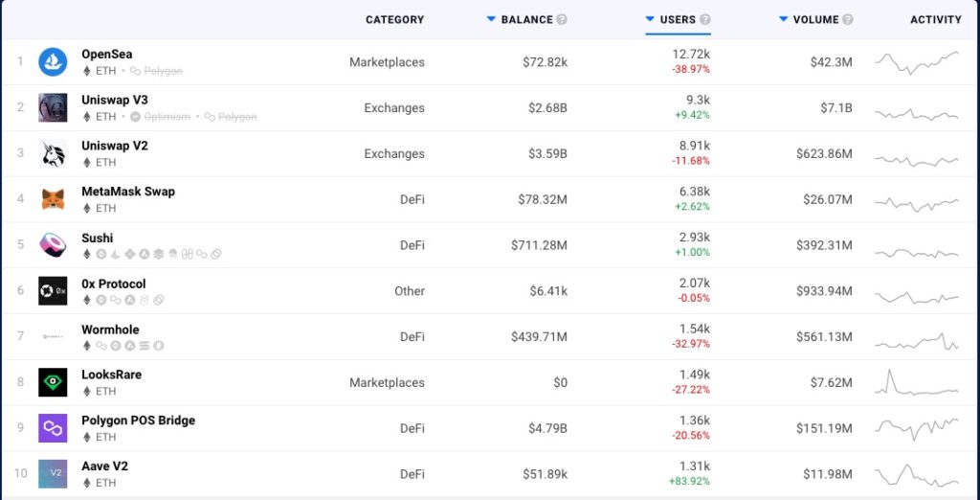Click the Marketplaces category in OpenSea row
The image size is (980, 500).
tap(387, 62)
